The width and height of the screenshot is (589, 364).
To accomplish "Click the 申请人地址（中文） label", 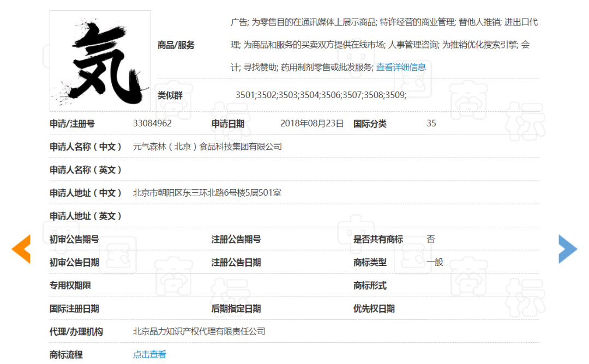I will 86,193.
